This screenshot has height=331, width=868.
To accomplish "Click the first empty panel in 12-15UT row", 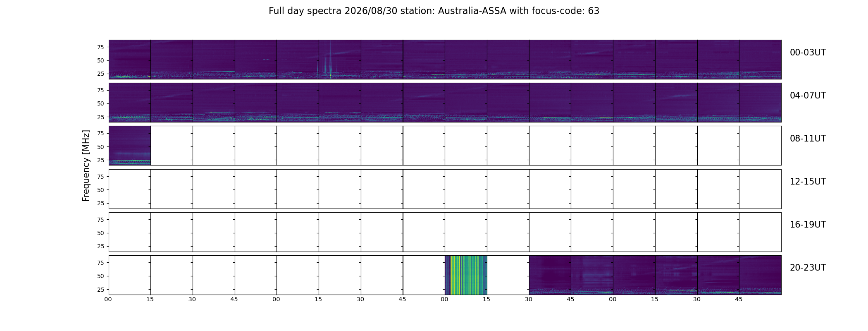I will point(130,189).
